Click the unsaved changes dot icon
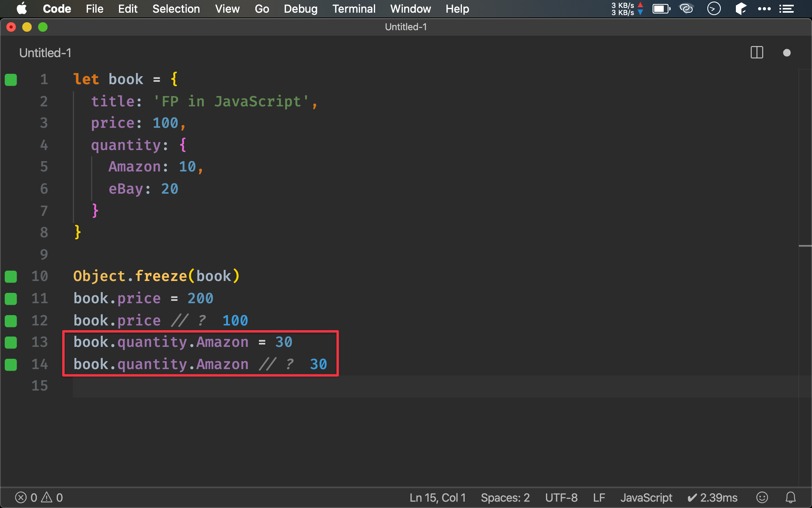 (787, 53)
